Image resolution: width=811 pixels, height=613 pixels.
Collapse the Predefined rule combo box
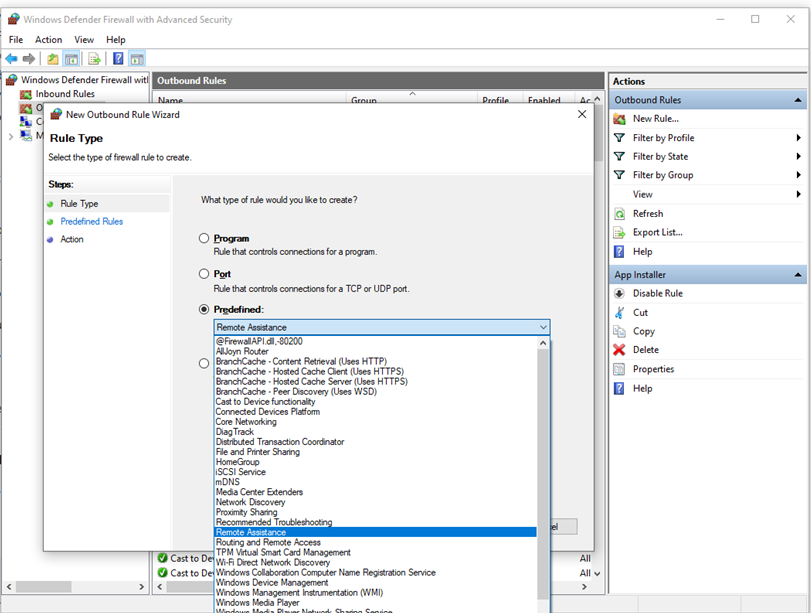tap(542, 328)
